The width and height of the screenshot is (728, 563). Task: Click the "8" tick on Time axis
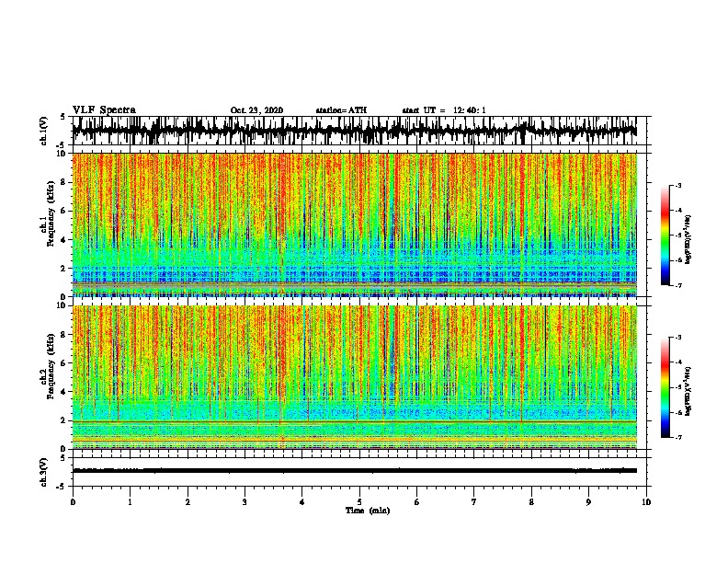(531, 502)
